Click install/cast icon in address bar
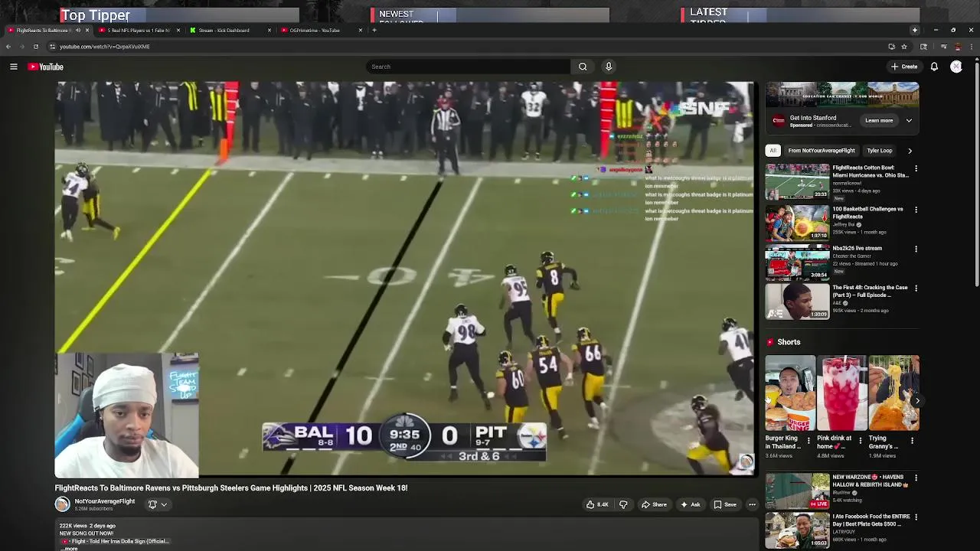Viewport: 980px width, 551px height. 891,47
